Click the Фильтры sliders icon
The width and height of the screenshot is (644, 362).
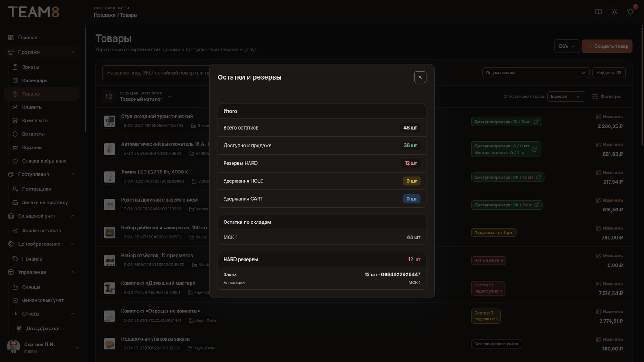click(595, 97)
